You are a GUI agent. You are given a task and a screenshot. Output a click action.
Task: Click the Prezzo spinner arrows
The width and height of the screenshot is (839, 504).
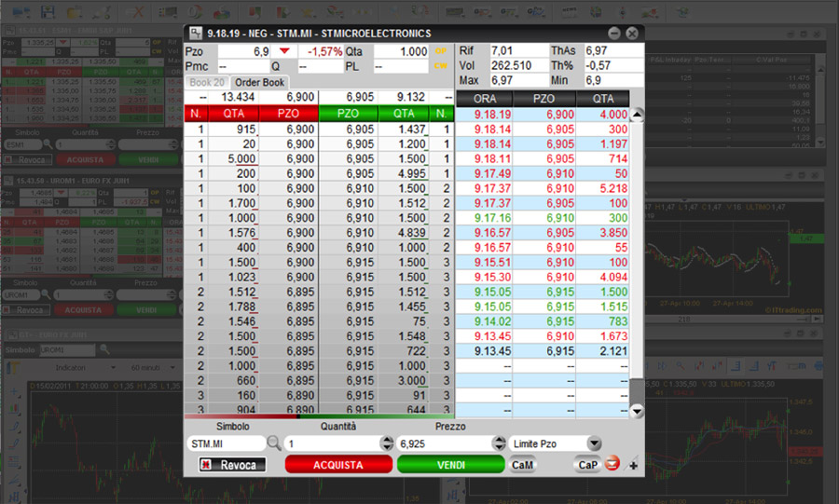[498, 443]
